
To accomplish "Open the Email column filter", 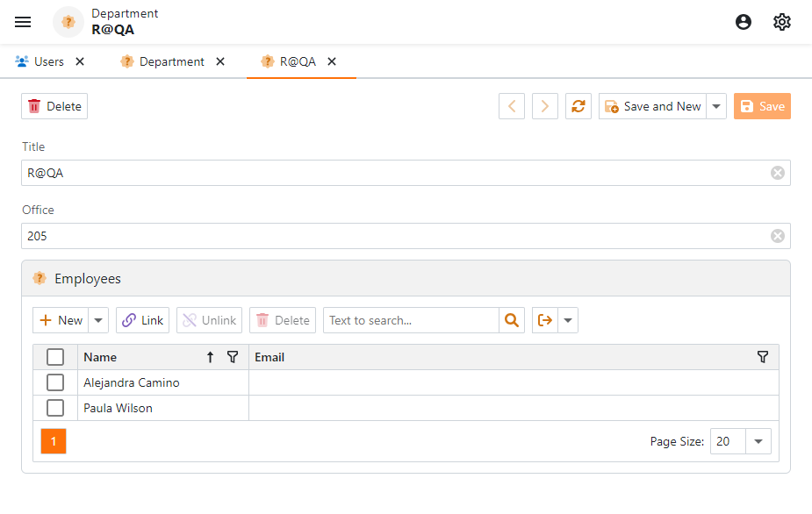I will (x=763, y=357).
